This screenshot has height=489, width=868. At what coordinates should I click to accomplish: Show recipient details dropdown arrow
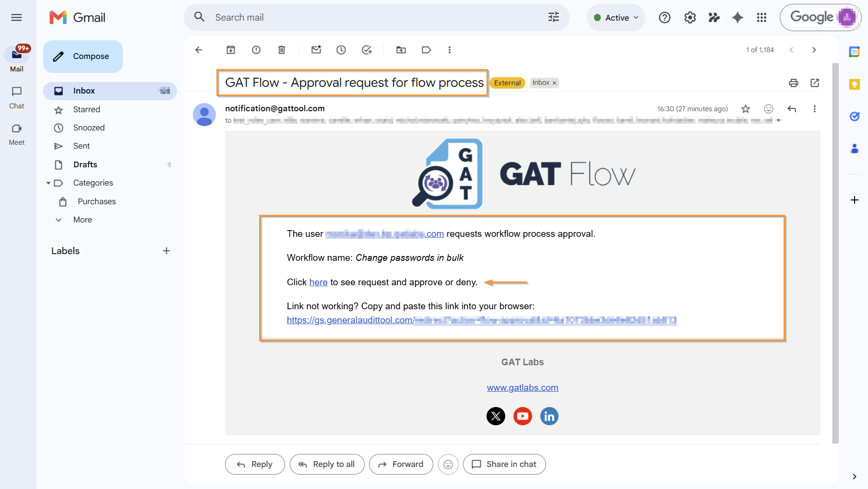point(778,120)
